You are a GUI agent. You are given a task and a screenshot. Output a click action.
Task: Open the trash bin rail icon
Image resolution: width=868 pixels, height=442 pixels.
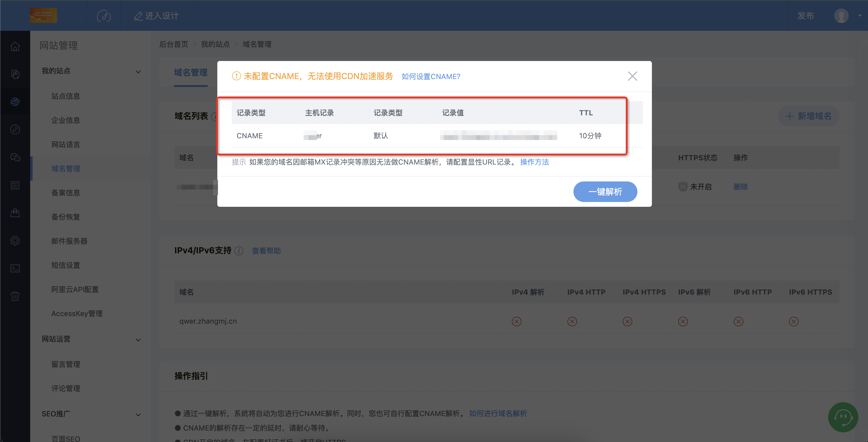coord(15,296)
